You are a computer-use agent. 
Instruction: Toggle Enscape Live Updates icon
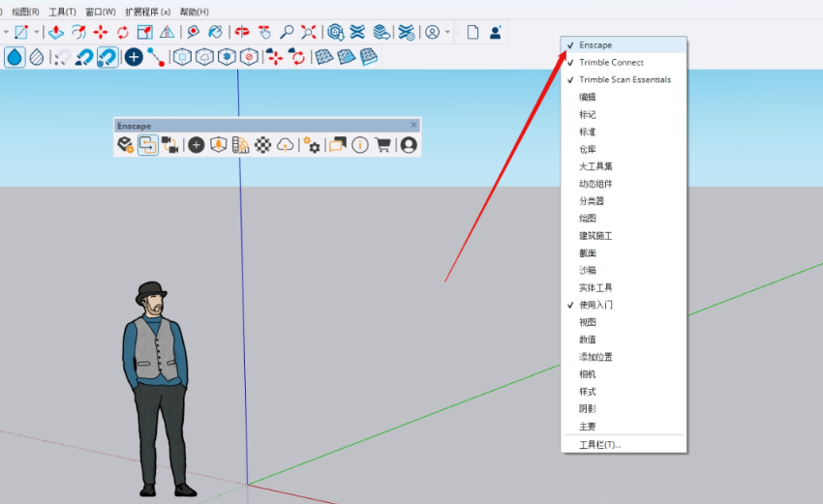[x=148, y=145]
